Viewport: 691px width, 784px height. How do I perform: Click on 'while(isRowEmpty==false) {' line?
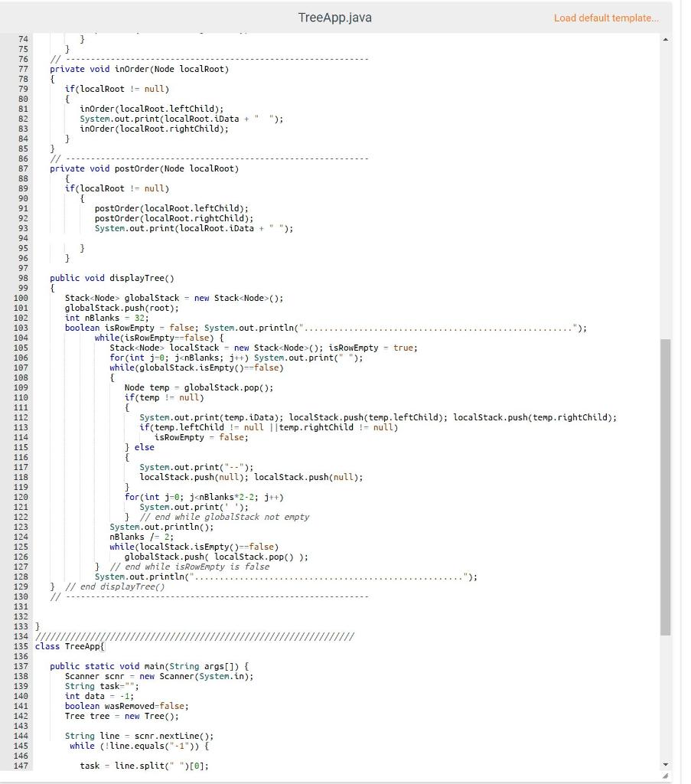159,338
